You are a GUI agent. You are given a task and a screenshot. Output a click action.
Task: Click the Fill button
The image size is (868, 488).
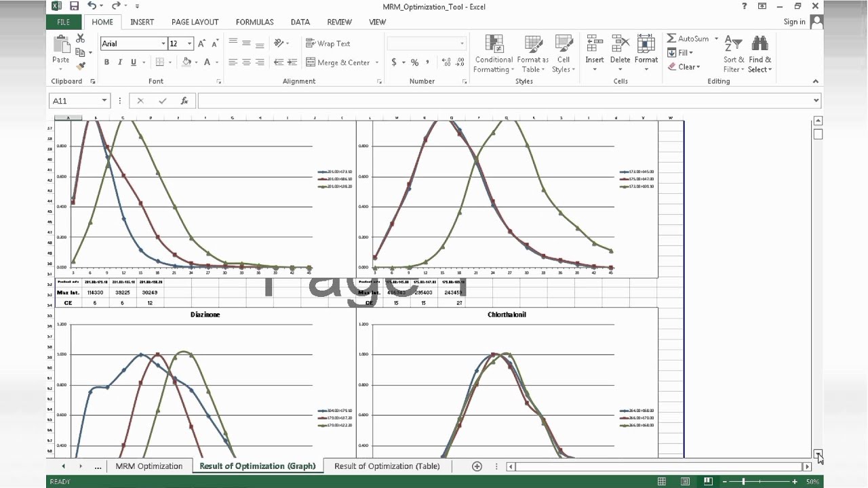click(679, 53)
